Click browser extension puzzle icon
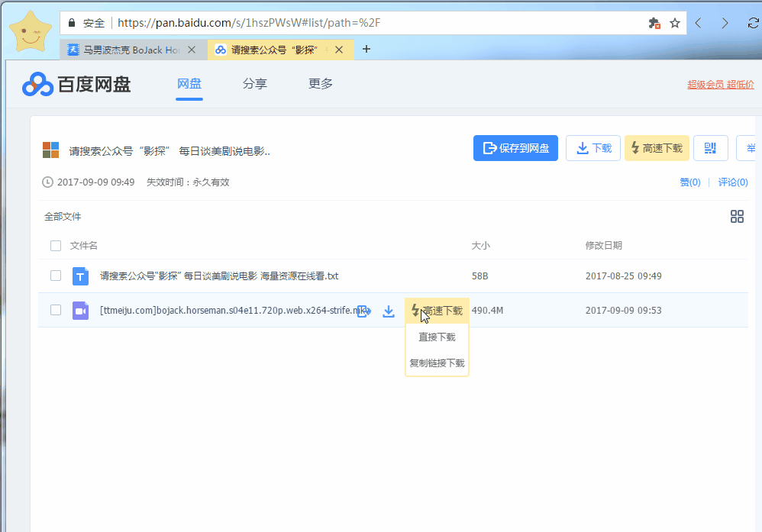 (x=654, y=23)
